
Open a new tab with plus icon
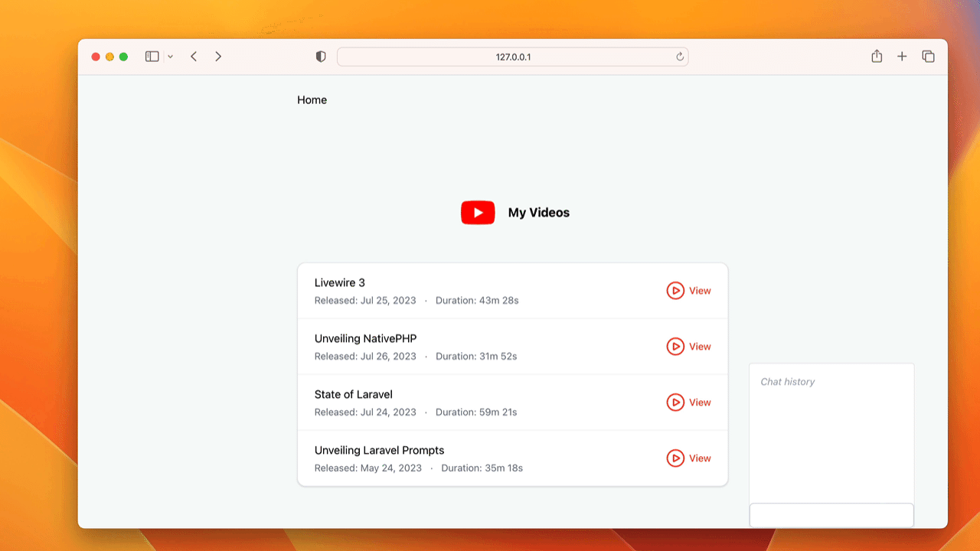902,57
